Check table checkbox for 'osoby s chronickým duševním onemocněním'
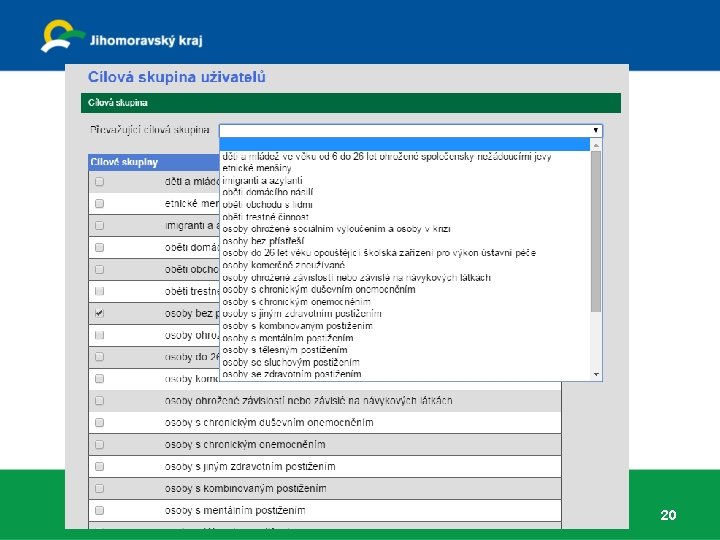This screenshot has height=540, width=720. [99, 422]
